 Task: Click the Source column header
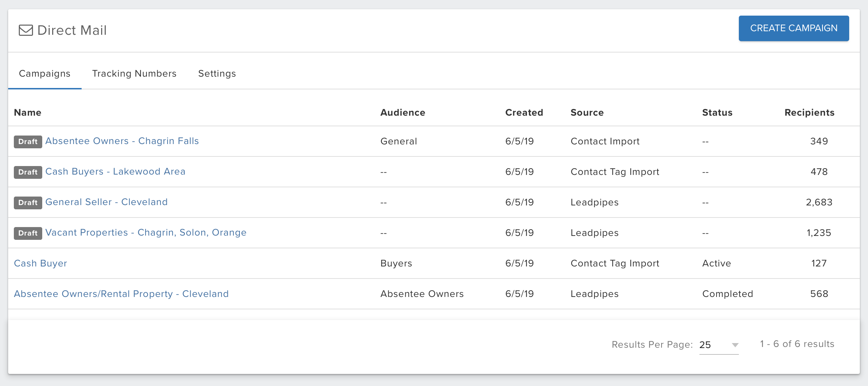pyautogui.click(x=587, y=112)
